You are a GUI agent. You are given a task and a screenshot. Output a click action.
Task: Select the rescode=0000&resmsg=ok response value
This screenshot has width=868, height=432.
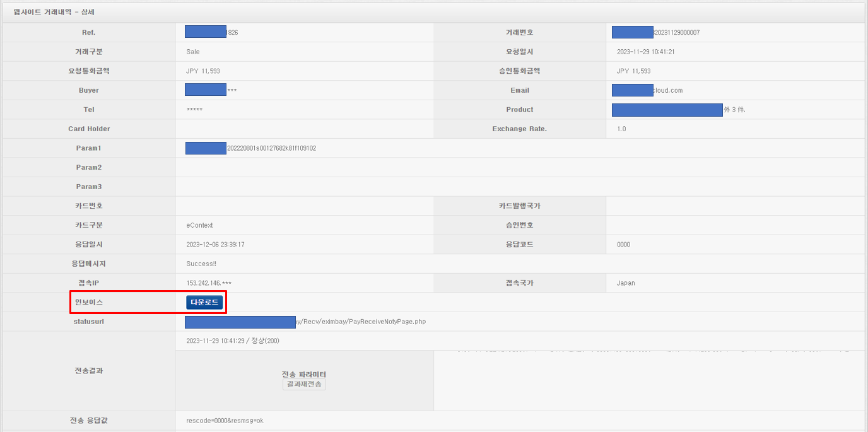(225, 421)
